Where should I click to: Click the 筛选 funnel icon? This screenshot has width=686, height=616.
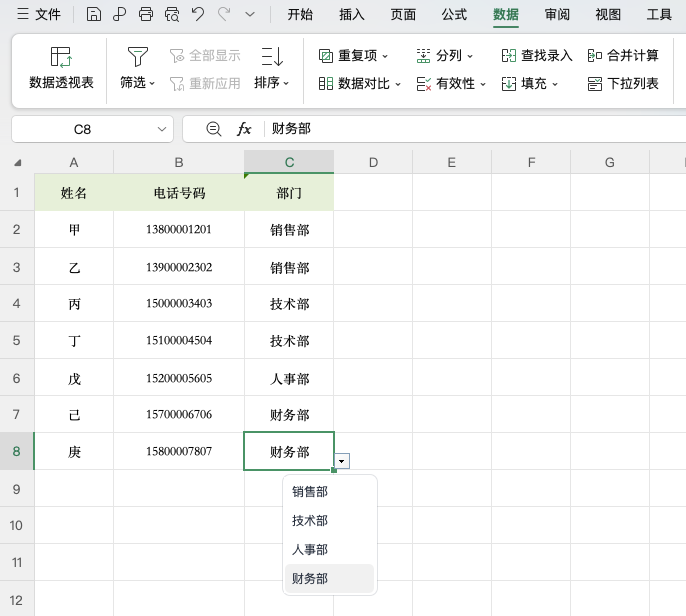coord(137,57)
